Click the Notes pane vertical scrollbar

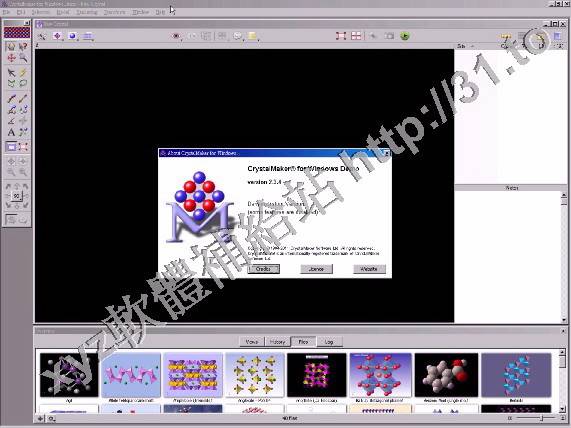tap(564, 257)
